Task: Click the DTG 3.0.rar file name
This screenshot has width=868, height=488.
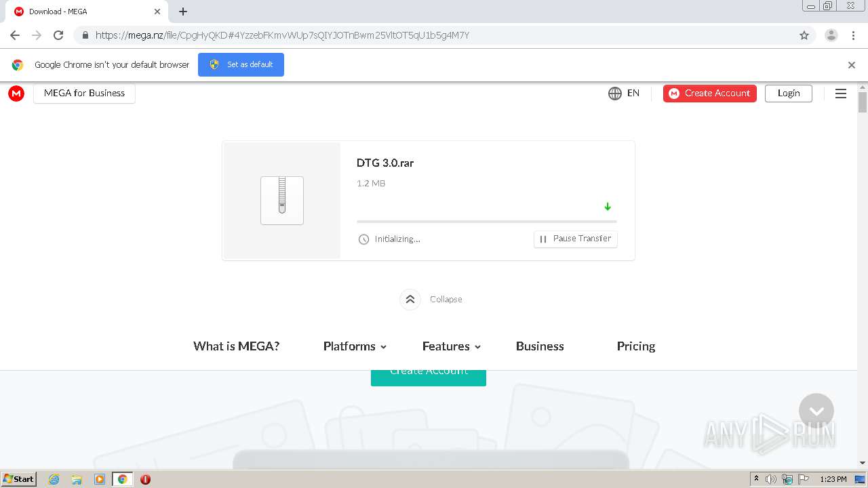Action: (385, 163)
